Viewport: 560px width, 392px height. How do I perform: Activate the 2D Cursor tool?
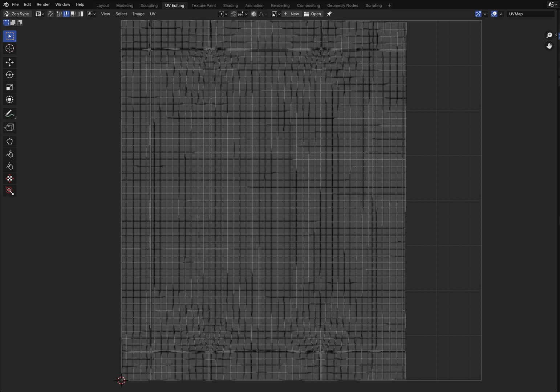pos(9,49)
